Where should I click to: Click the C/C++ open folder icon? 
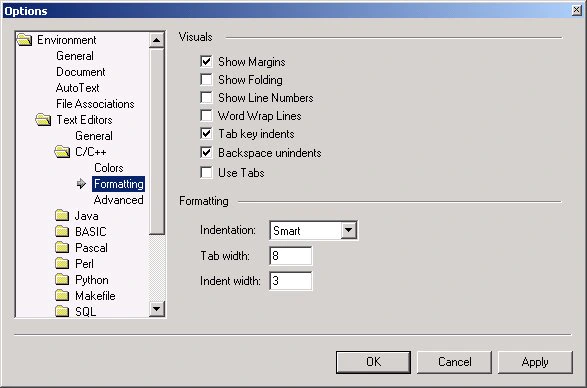tap(62, 152)
